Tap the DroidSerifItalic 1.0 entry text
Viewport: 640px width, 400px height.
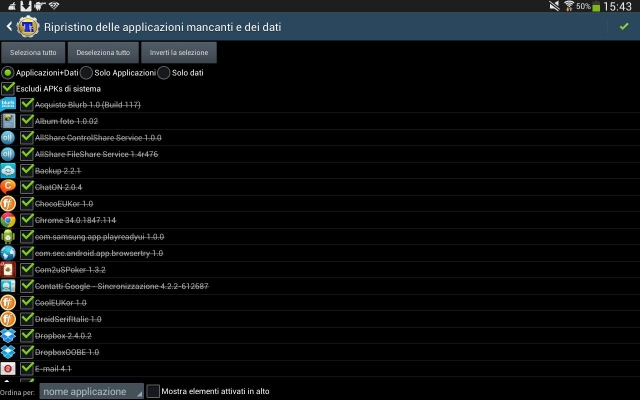(x=68, y=319)
